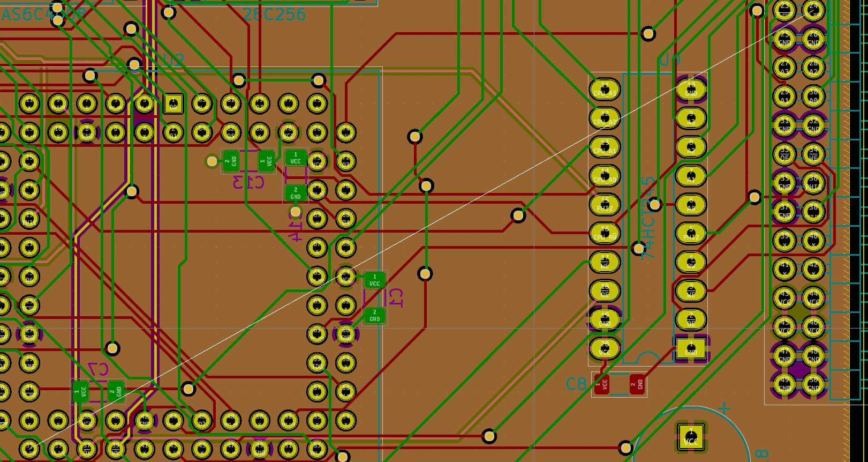
Task: Click C14 pad 2 GND
Action: tap(296, 193)
